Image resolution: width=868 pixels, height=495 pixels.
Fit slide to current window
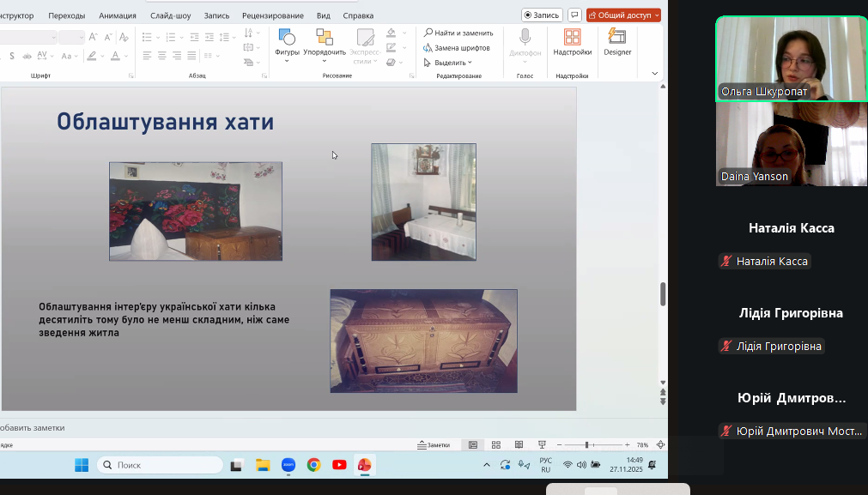click(660, 444)
